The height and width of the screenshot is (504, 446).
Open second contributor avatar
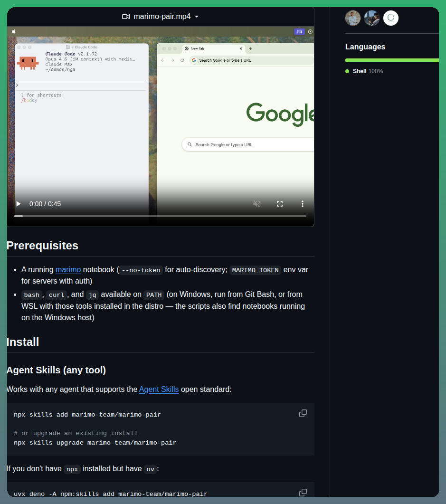click(x=372, y=18)
